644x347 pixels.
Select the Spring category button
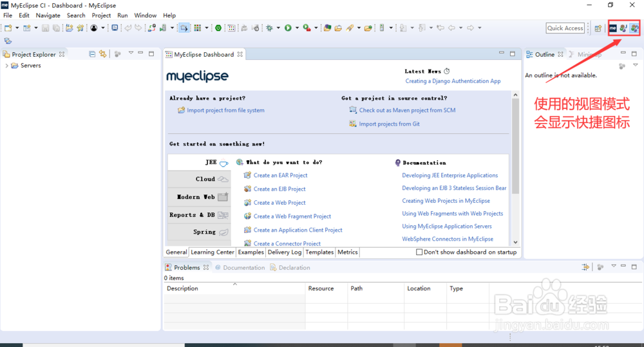[x=199, y=232]
